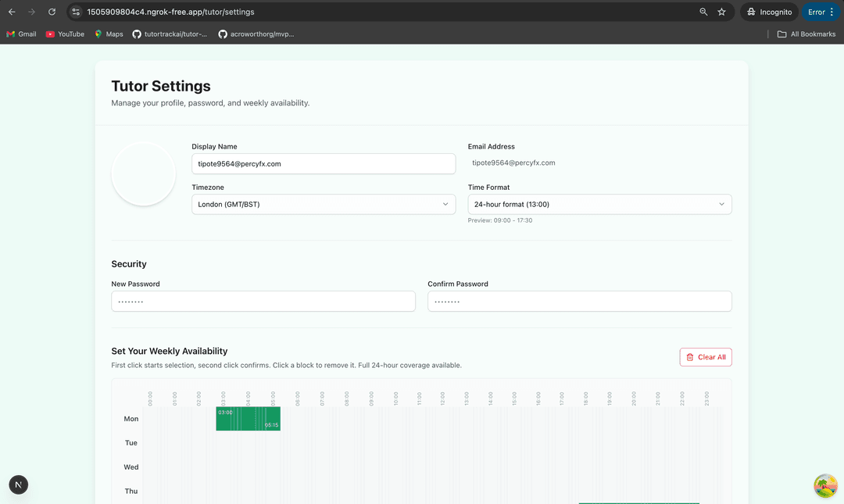844x504 pixels.
Task: Click the 12:00 hour column label
Action: (x=442, y=399)
